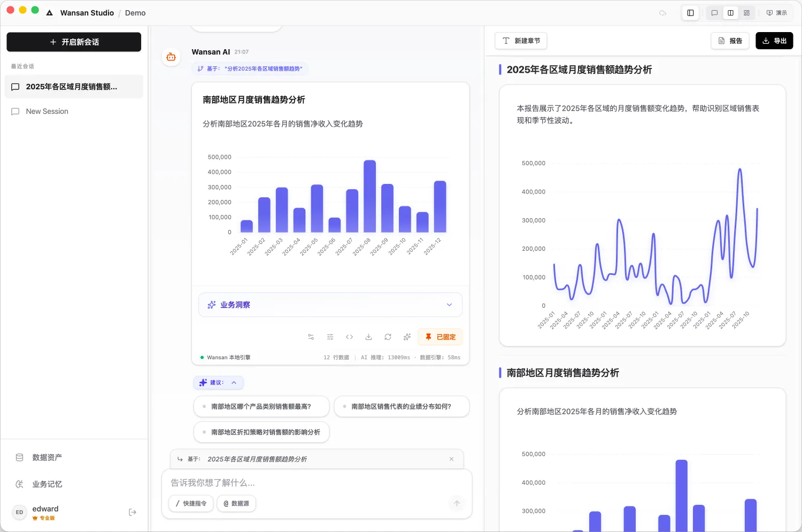The image size is (802, 532).
Task: Remove the 基于 context reference tag
Action: coord(451,459)
